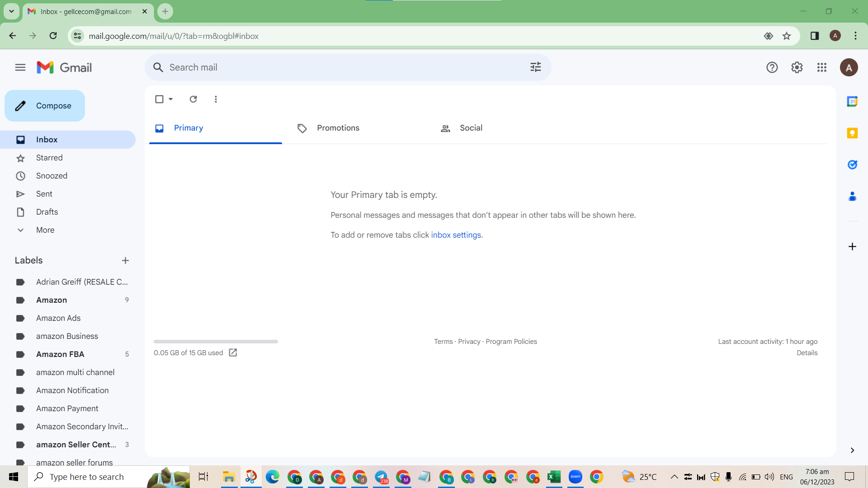
Task: Open Excel from the taskbar
Action: [554, 477]
